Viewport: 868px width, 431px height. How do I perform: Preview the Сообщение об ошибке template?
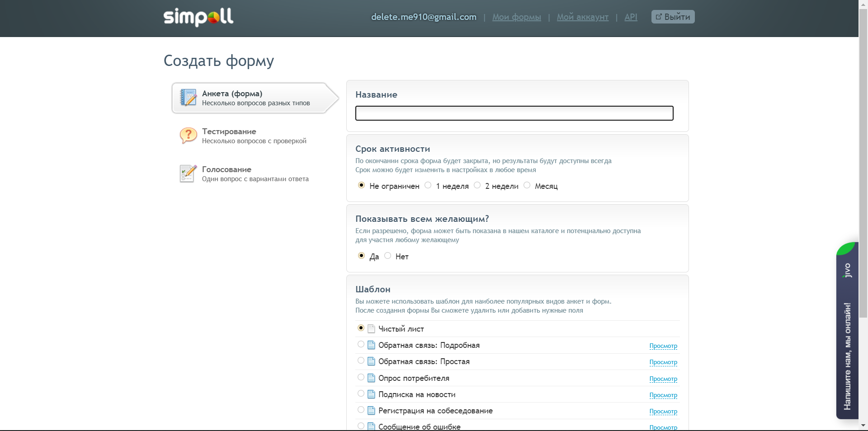pos(663,427)
